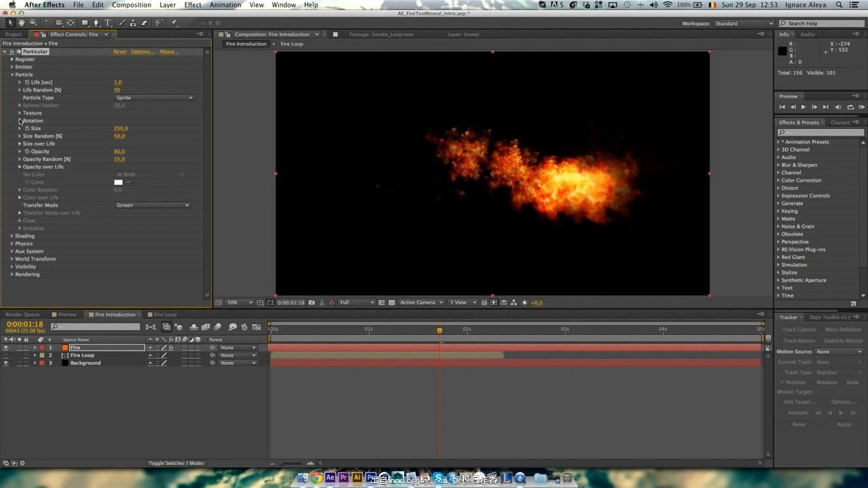Viewport: 868px width, 488px height.
Task: Hide the Fire layer with eye toggle
Action: pos(6,348)
